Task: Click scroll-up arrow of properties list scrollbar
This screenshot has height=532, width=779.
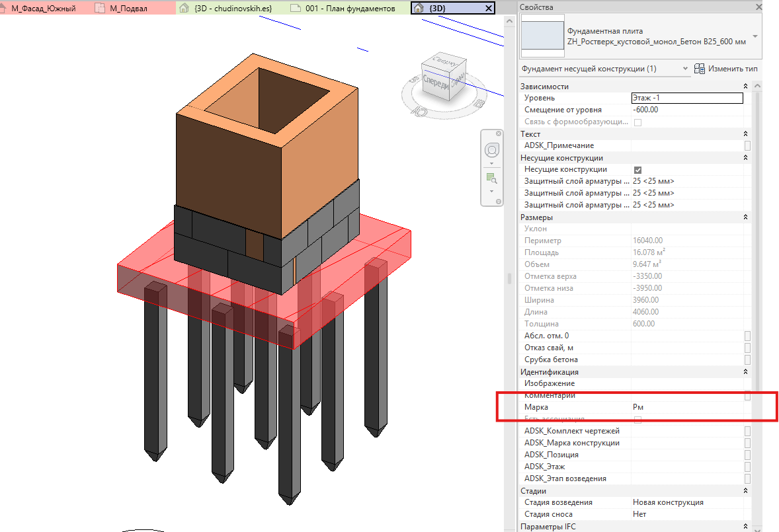Action: [757, 86]
